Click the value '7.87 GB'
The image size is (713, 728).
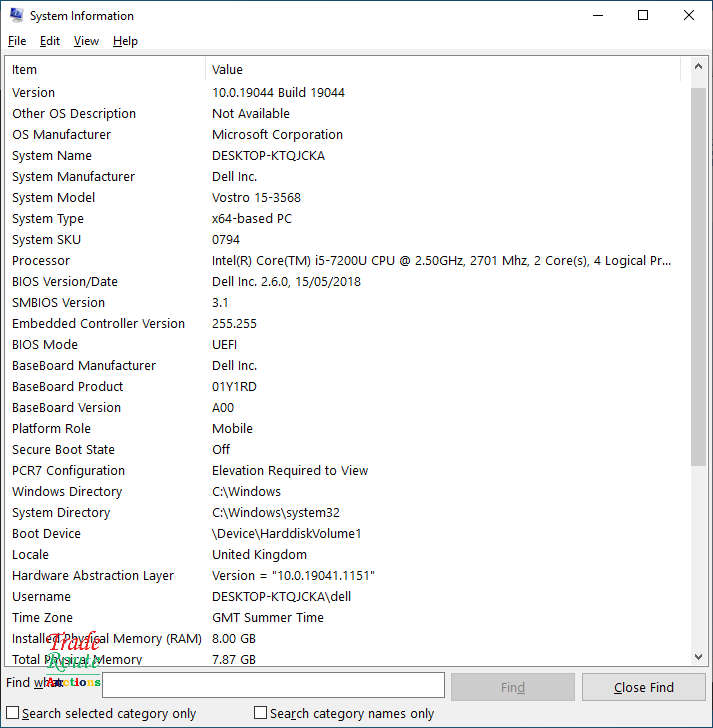click(x=233, y=659)
